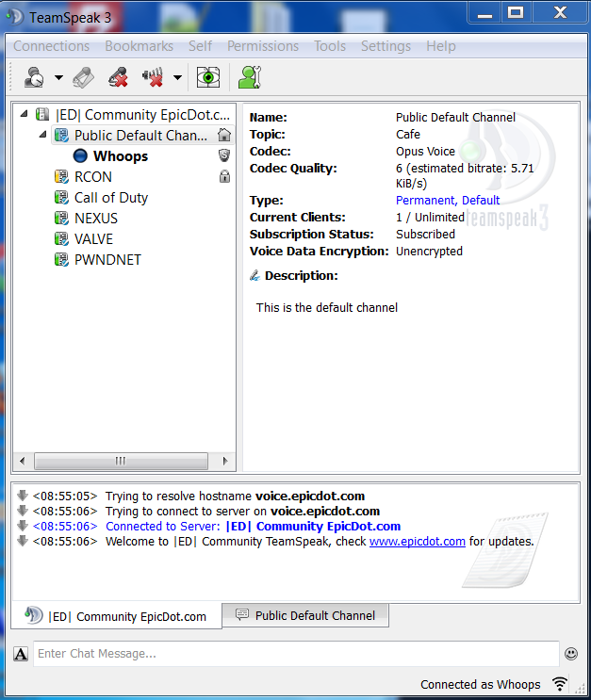
Task: Maximize the TeamSpeak 3 window
Action: [x=516, y=12]
